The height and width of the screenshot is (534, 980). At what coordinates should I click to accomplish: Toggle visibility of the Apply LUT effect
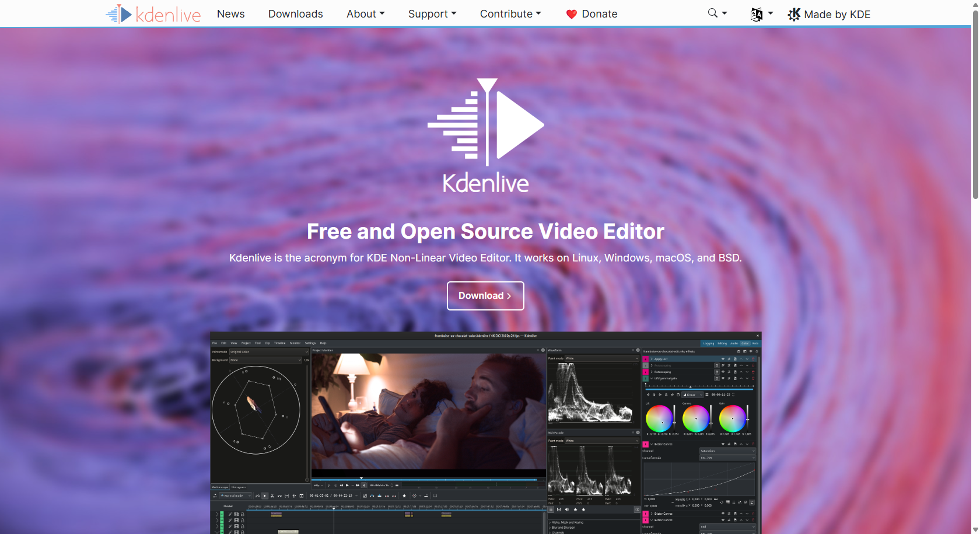click(x=723, y=359)
